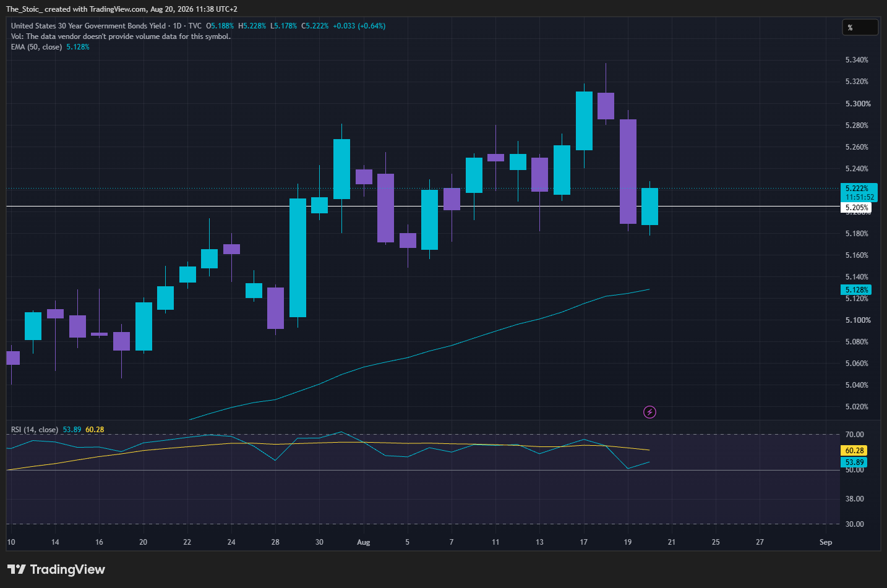Click the date 21 on the time axis
Viewport: 887px width, 588px height.
(x=672, y=542)
